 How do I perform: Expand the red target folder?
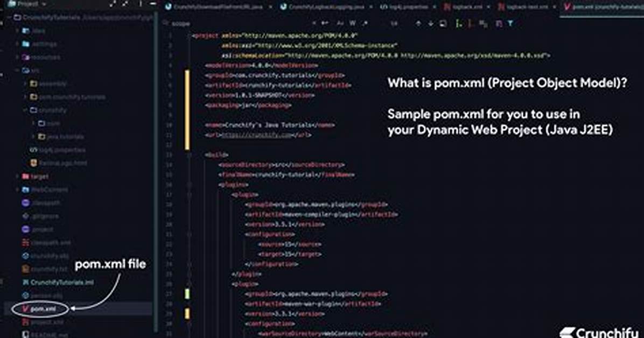coord(18,176)
